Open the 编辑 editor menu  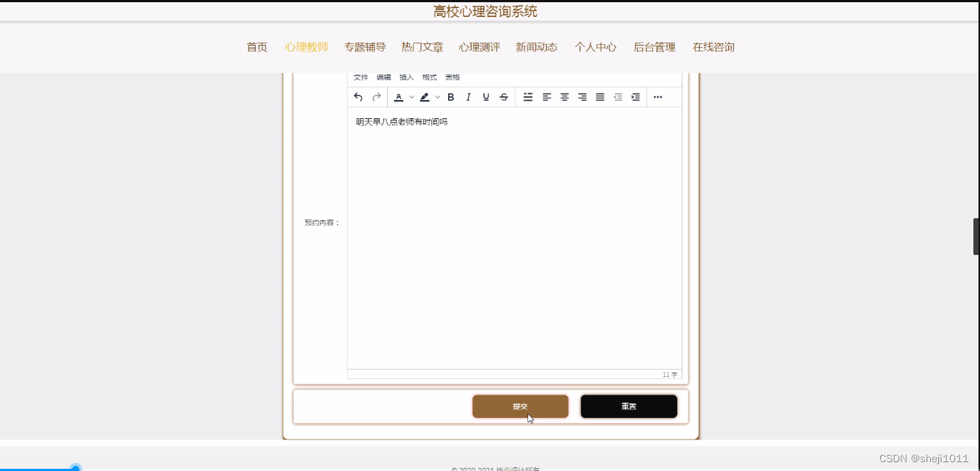click(383, 77)
